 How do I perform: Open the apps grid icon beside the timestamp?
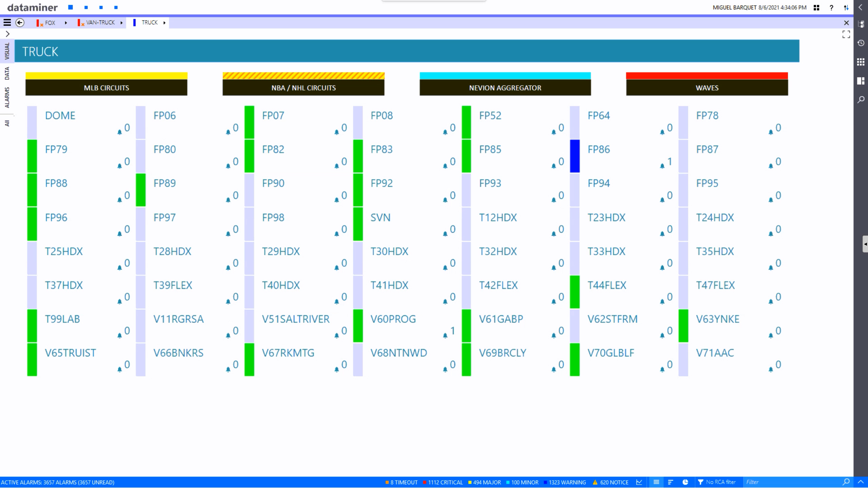tap(816, 7)
